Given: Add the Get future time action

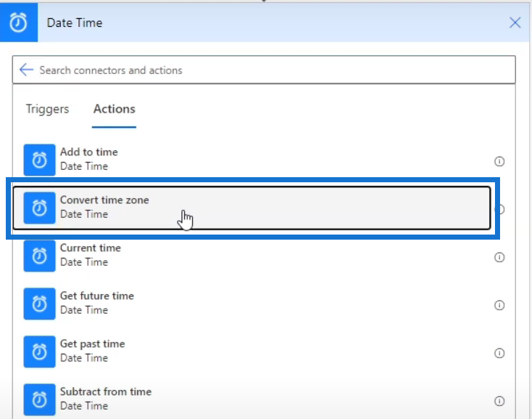Looking at the screenshot, I should [252, 304].
